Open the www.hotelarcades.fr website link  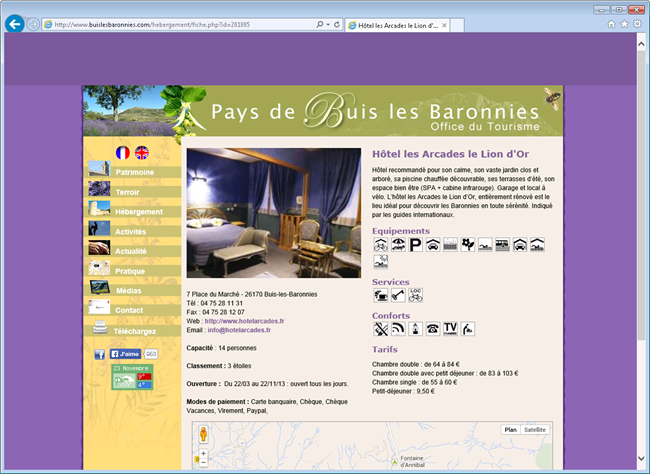coord(244,321)
